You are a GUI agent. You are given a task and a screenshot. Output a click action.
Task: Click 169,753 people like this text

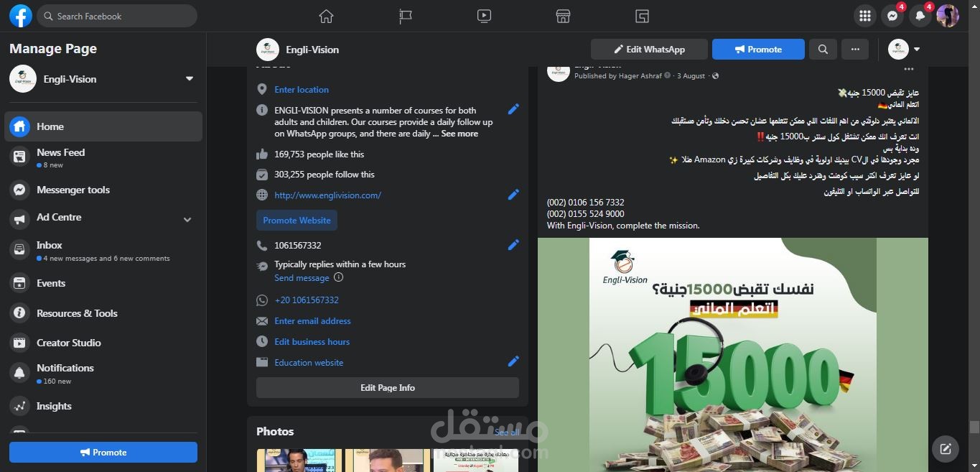(319, 154)
